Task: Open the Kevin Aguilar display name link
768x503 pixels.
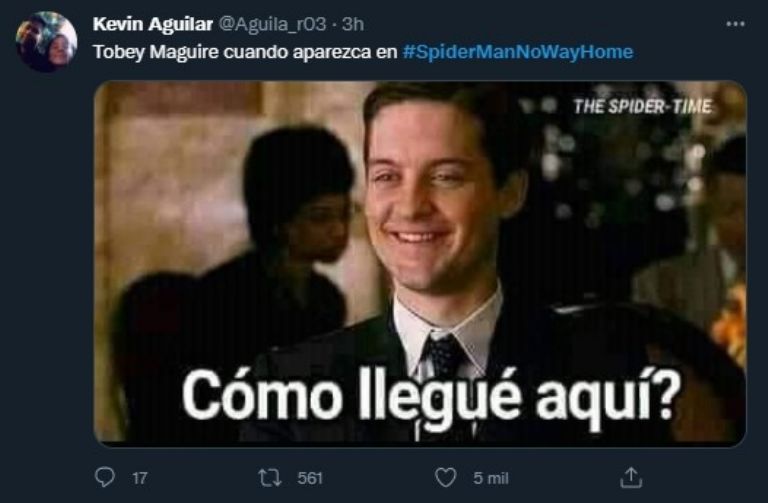Action: [x=153, y=24]
